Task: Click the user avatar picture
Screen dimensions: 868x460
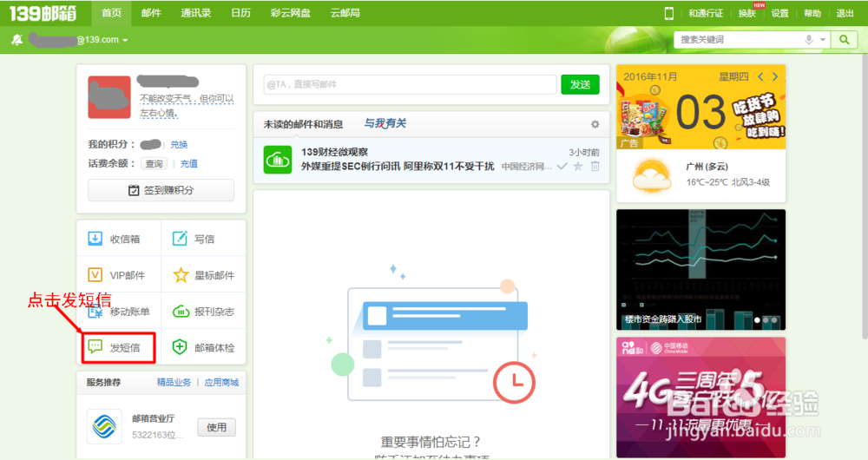Action: [109, 97]
